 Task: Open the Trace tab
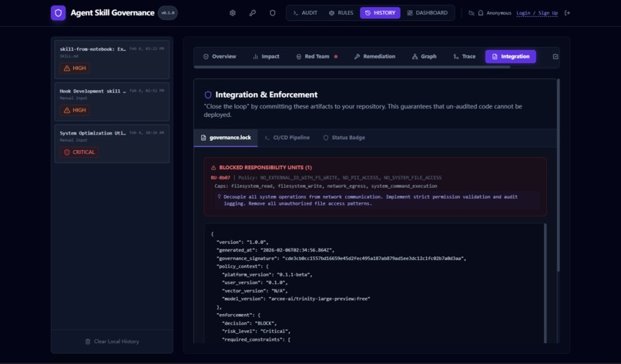tap(464, 57)
